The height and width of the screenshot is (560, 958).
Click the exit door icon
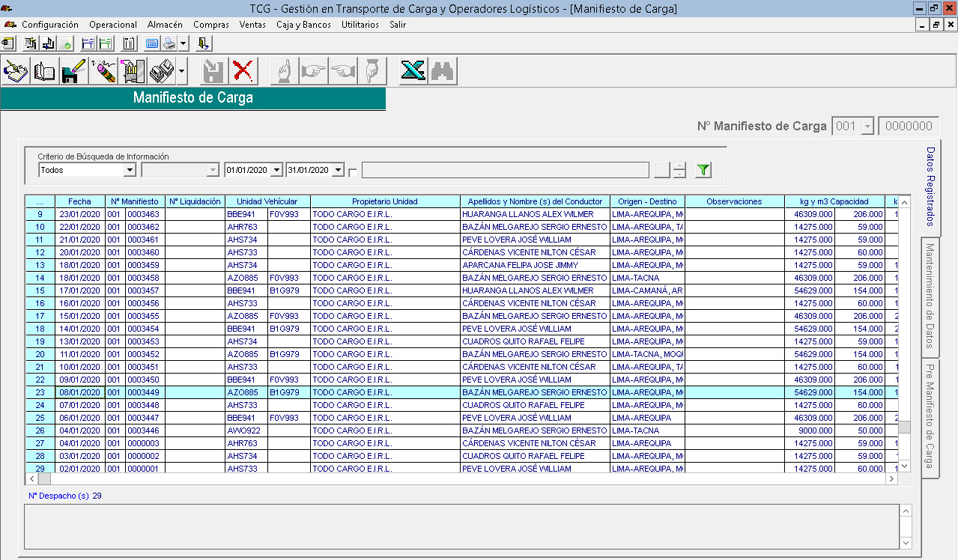[x=203, y=43]
